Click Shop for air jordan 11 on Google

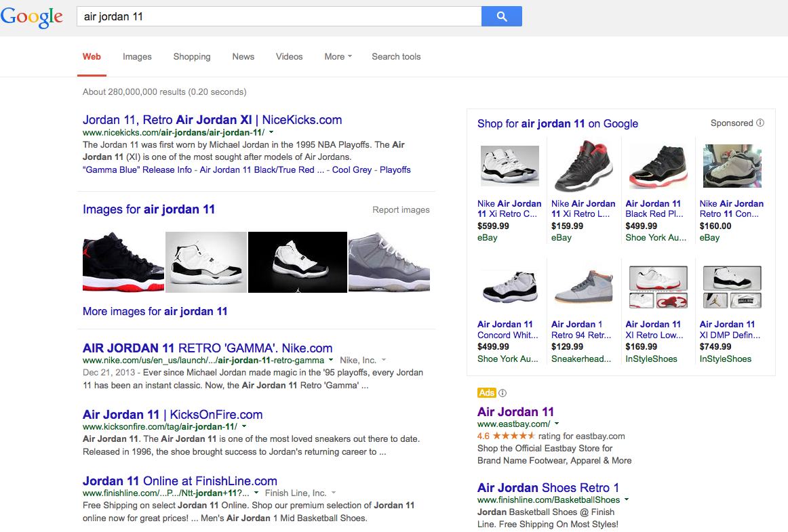tap(558, 123)
